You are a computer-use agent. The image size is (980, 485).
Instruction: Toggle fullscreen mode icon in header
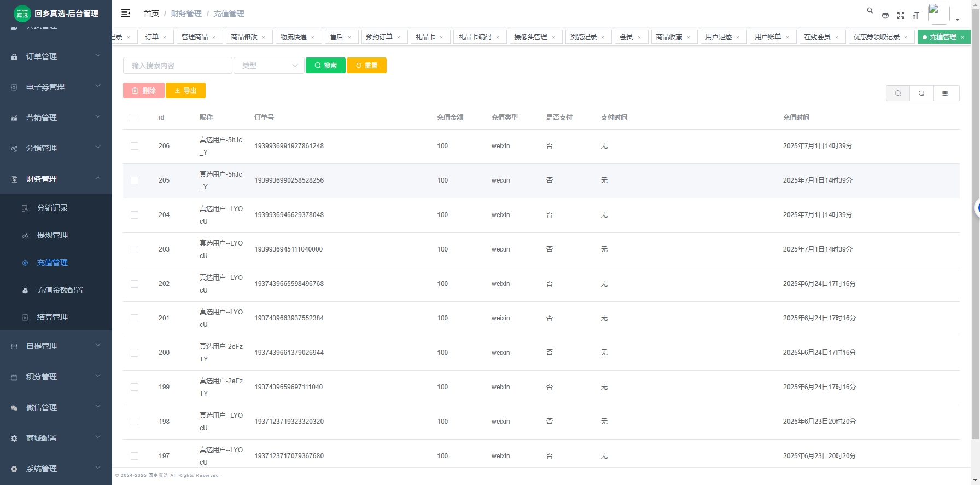[901, 15]
